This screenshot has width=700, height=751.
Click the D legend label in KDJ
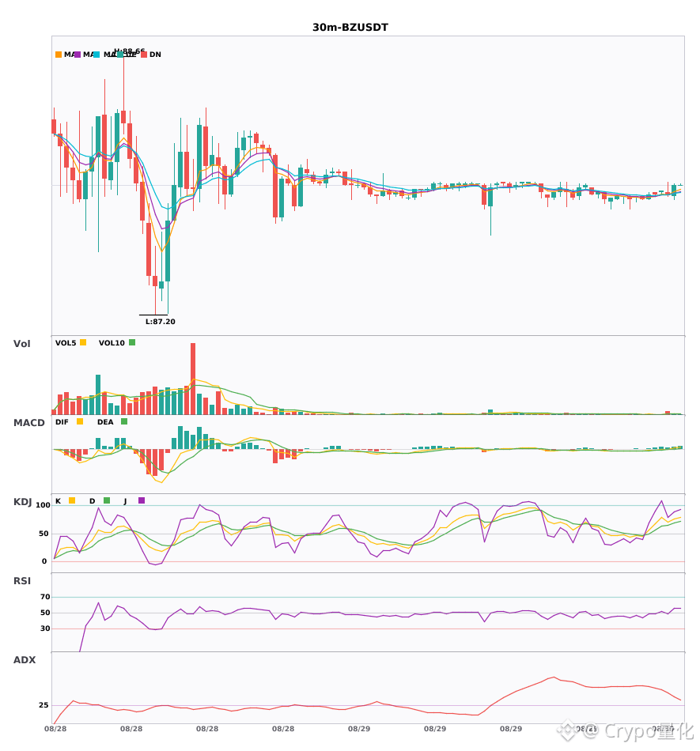click(x=92, y=501)
